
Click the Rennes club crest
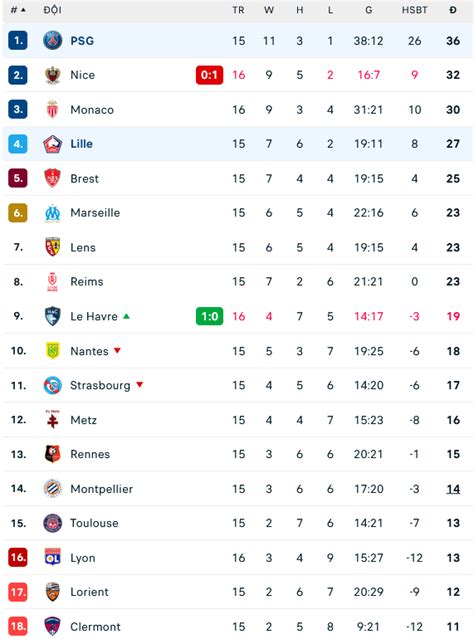click(53, 454)
